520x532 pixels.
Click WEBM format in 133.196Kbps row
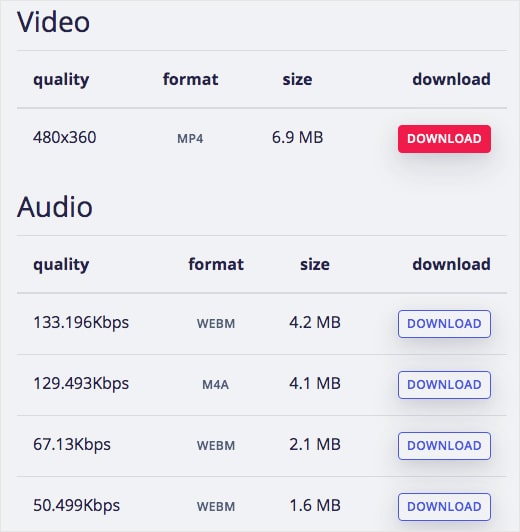point(216,324)
